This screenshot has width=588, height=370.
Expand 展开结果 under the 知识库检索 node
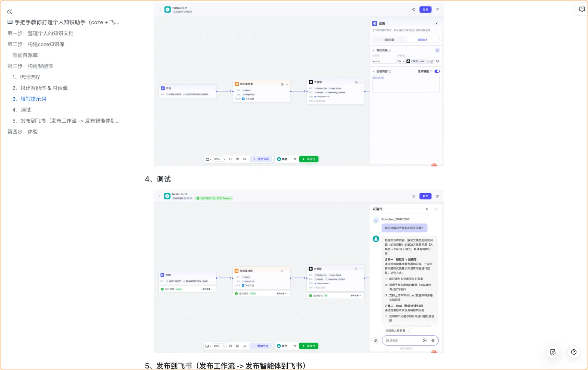point(282,294)
